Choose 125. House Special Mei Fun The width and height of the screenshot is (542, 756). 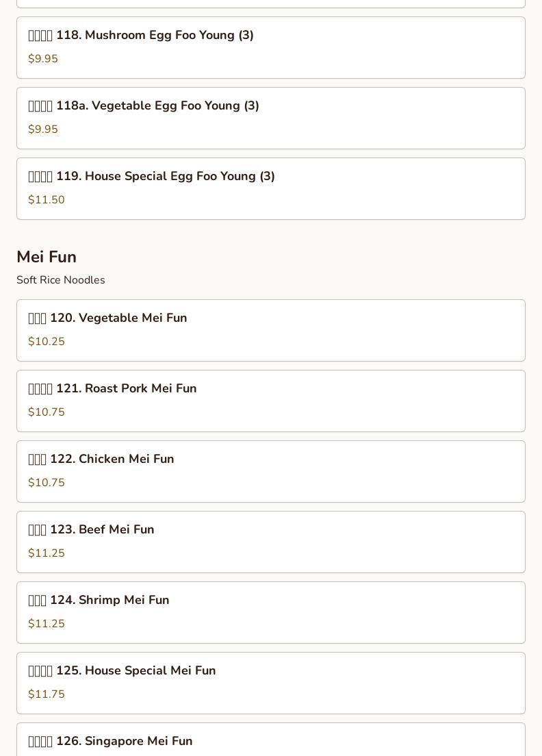271,683
